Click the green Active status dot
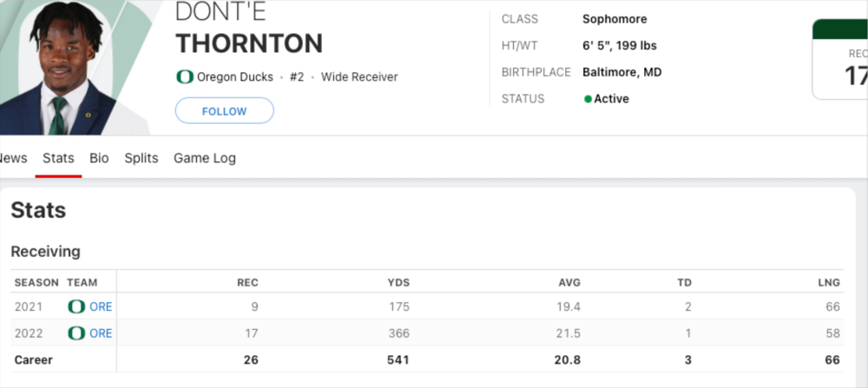 click(588, 99)
